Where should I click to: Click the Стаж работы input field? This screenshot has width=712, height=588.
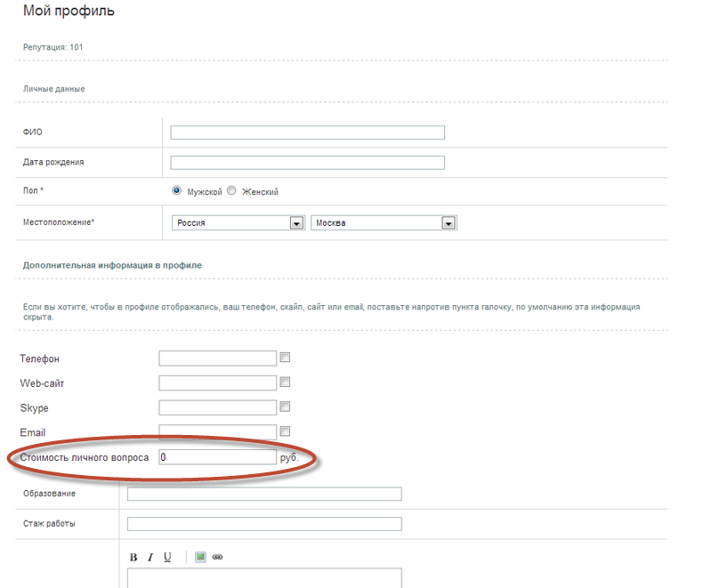coord(264,524)
